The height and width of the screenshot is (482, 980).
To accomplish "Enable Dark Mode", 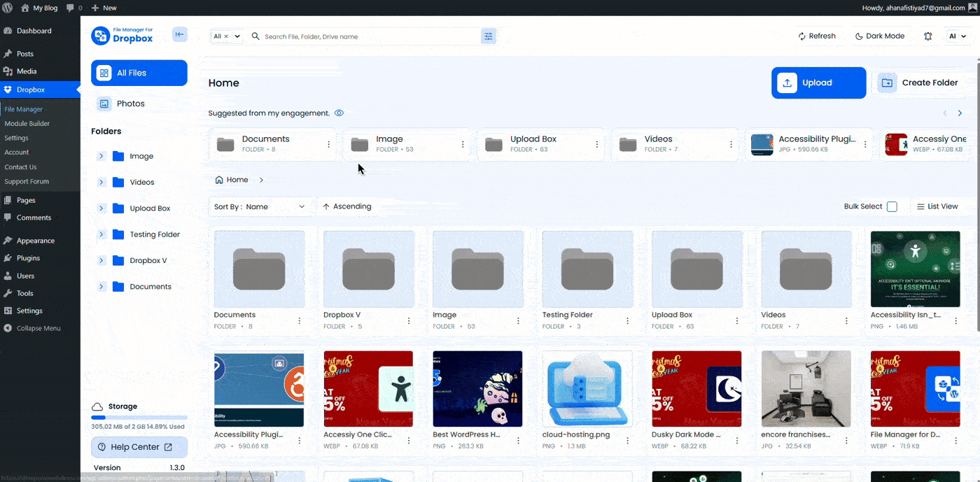I will [880, 36].
